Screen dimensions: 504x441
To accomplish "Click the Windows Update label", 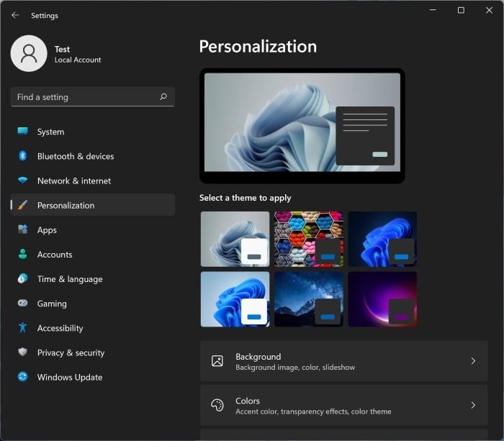I will pos(70,377).
